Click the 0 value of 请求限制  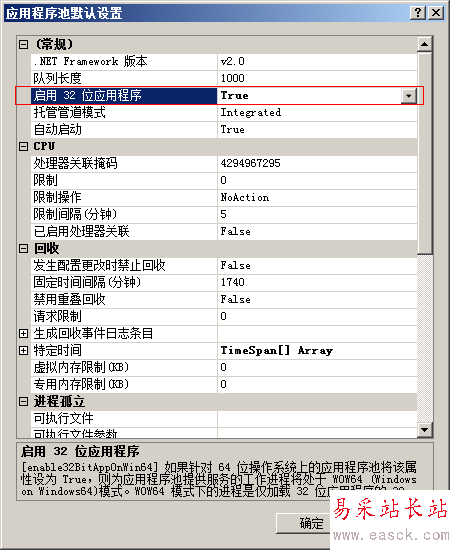(x=317, y=316)
